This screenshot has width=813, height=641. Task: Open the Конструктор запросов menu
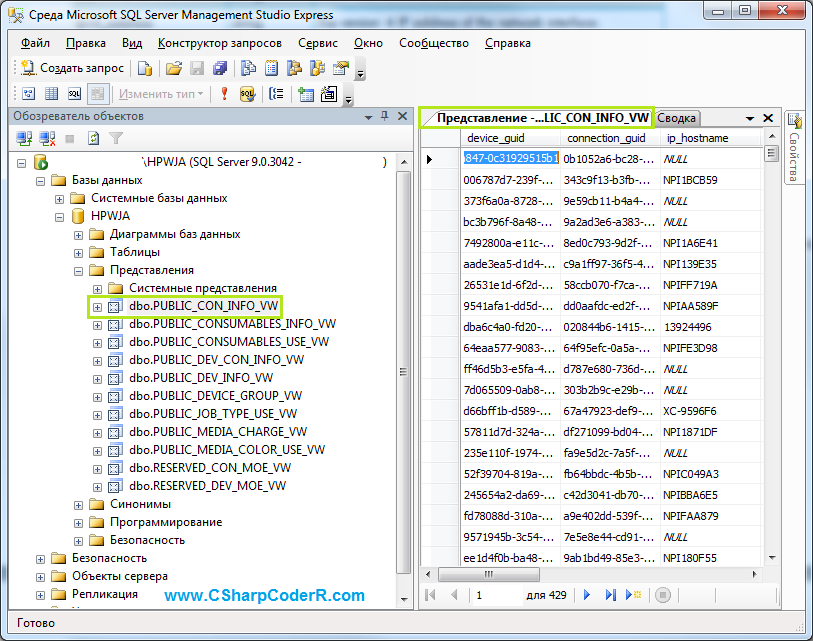click(220, 43)
